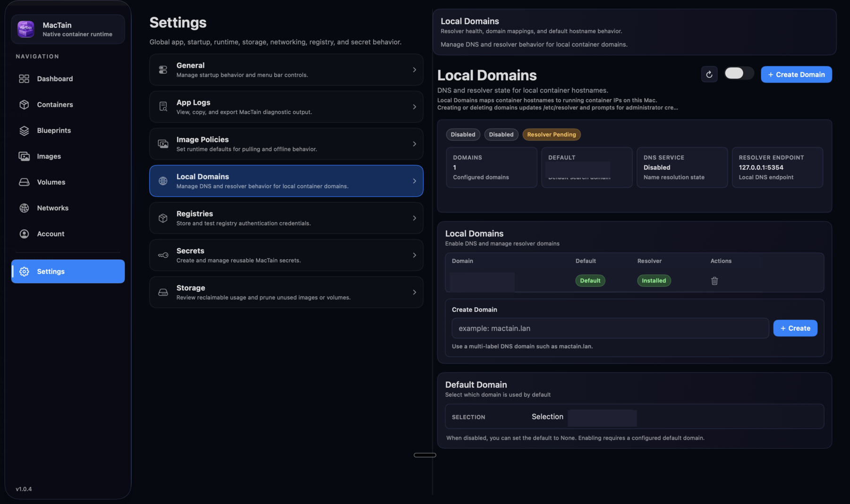This screenshot has height=504, width=850.
Task: Expand App Logs via its chevron
Action: pyautogui.click(x=414, y=107)
